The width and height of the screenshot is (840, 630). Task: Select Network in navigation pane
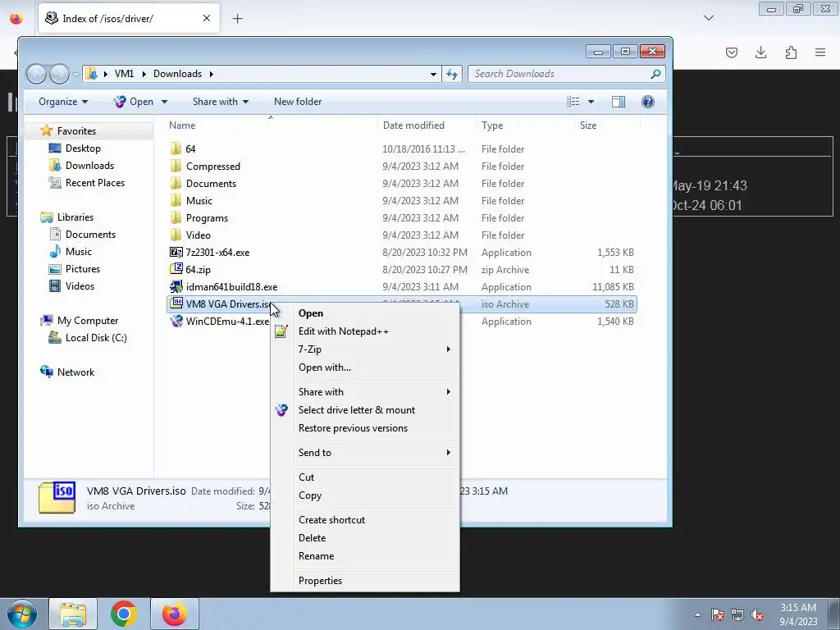tap(76, 372)
